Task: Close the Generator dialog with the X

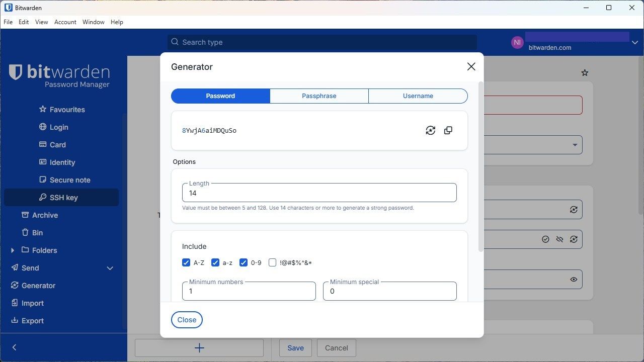Action: tap(471, 66)
